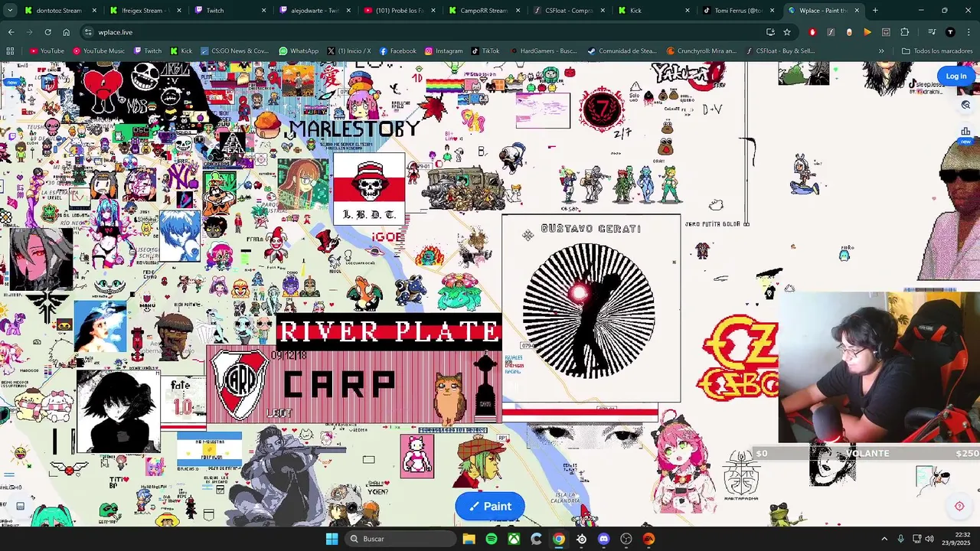The image size is (980, 551).
Task: Open the Xbox app from the taskbar
Action: [514, 539]
